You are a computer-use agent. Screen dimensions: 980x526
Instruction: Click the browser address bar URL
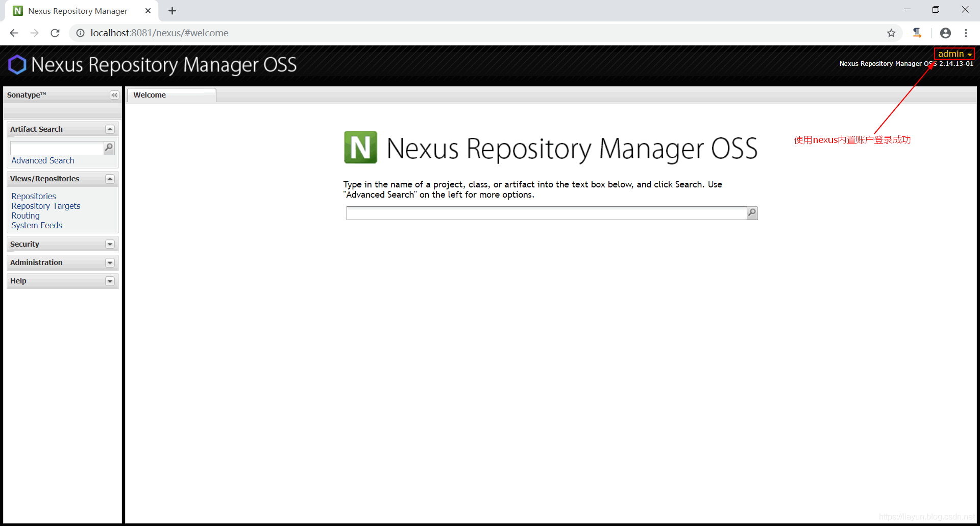pos(159,33)
